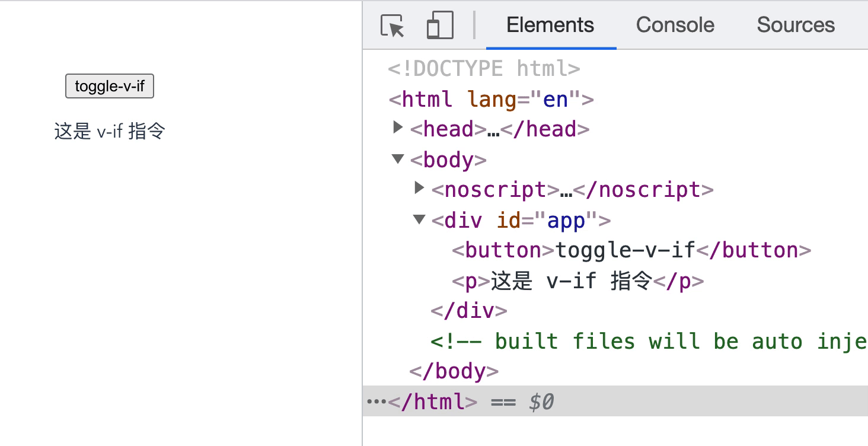Screen dimensions: 868x446
Task: Click the built files comment node
Action: click(649, 341)
